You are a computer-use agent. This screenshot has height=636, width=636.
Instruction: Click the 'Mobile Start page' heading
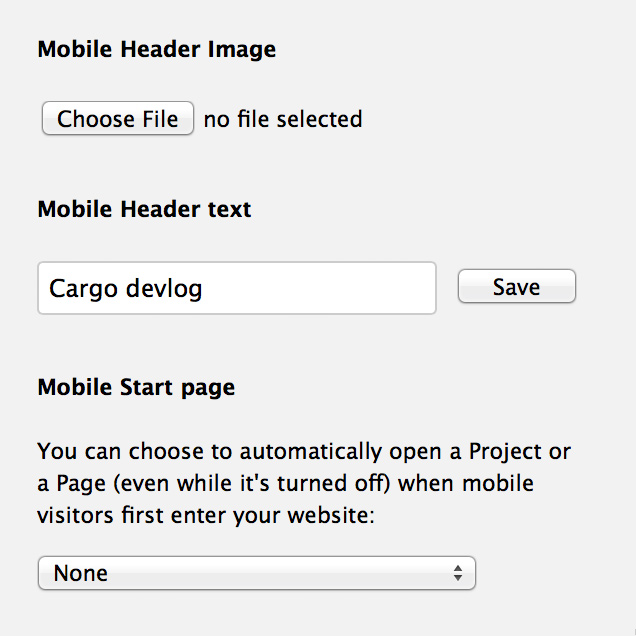pyautogui.click(x=136, y=387)
